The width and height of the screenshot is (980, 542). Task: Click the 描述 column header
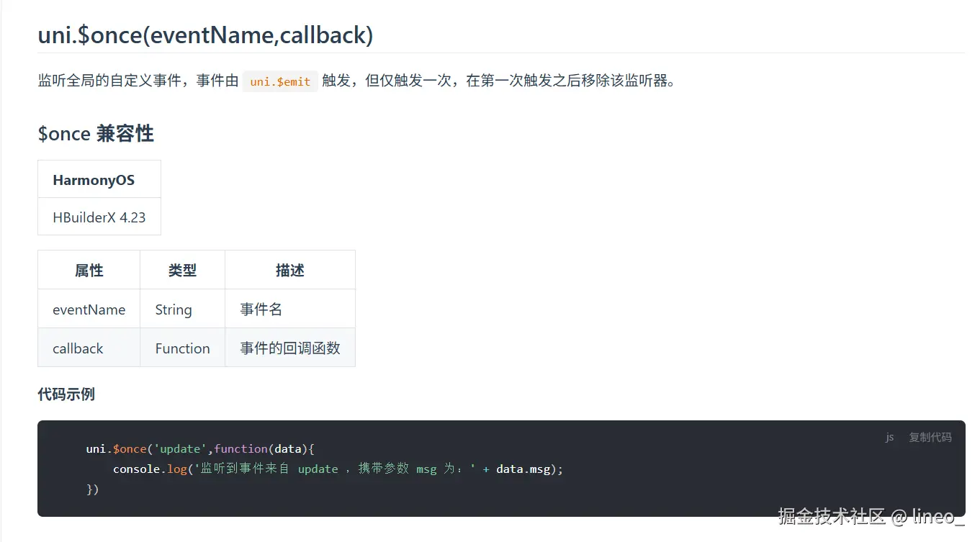(x=290, y=271)
